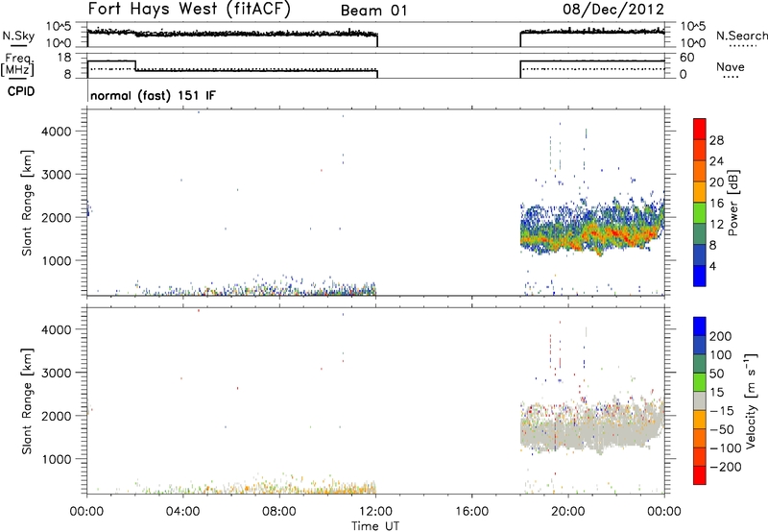
Task: Click the 'Slant Range [km]' label of power panel
Action: pos(27,203)
